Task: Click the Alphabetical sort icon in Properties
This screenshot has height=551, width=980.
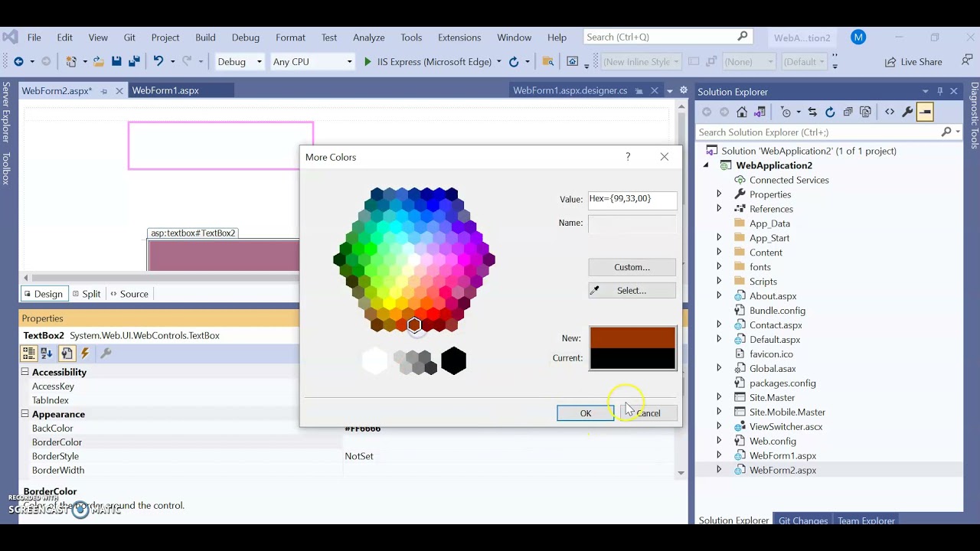Action: [47, 354]
